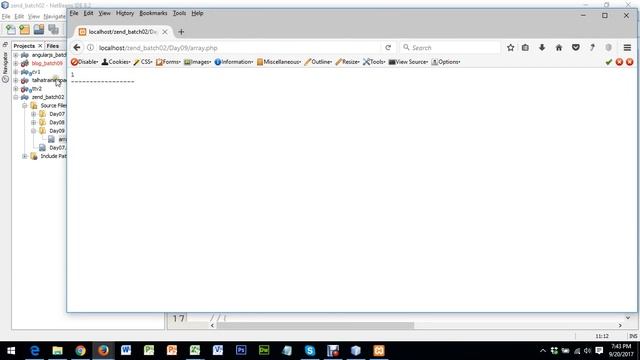Image resolution: width=640 pixels, height=360 pixels.
Task: Switch to NetBeans Projects tab
Action: [x=24, y=46]
